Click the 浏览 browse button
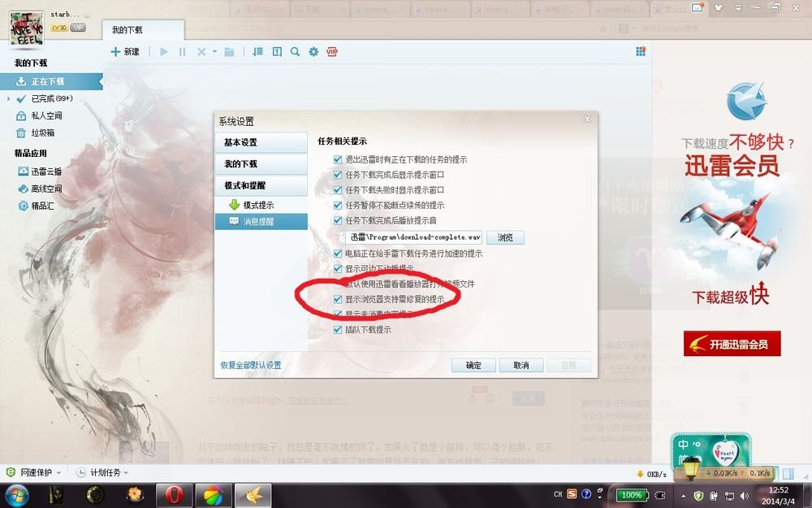The height and width of the screenshot is (508, 812). [505, 237]
